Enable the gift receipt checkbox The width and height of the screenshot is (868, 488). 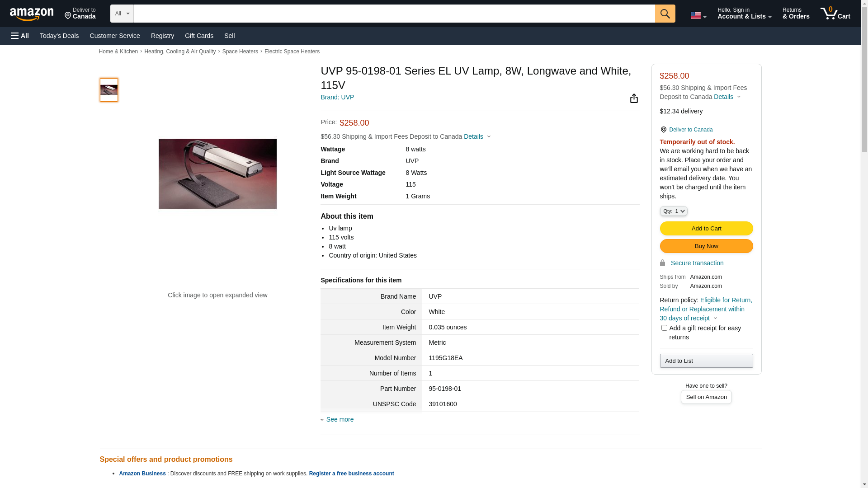(x=664, y=328)
